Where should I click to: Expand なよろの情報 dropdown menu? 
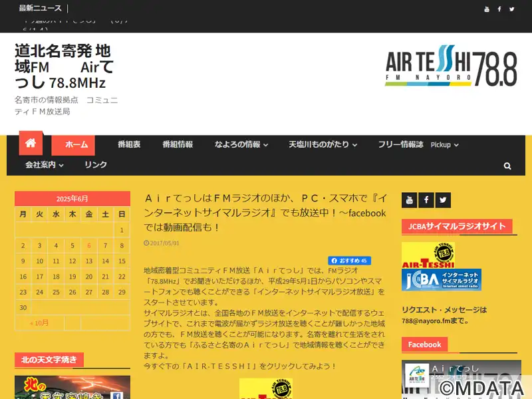pyautogui.click(x=241, y=144)
